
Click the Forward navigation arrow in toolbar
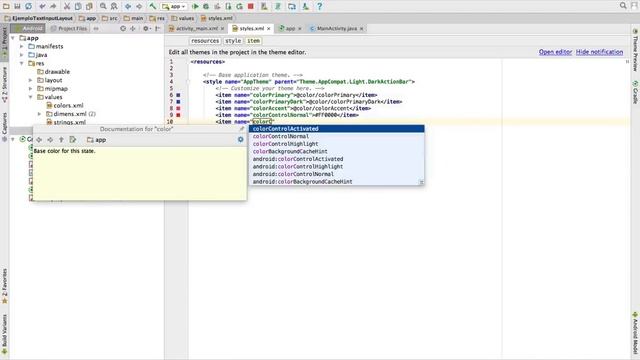point(139,6)
